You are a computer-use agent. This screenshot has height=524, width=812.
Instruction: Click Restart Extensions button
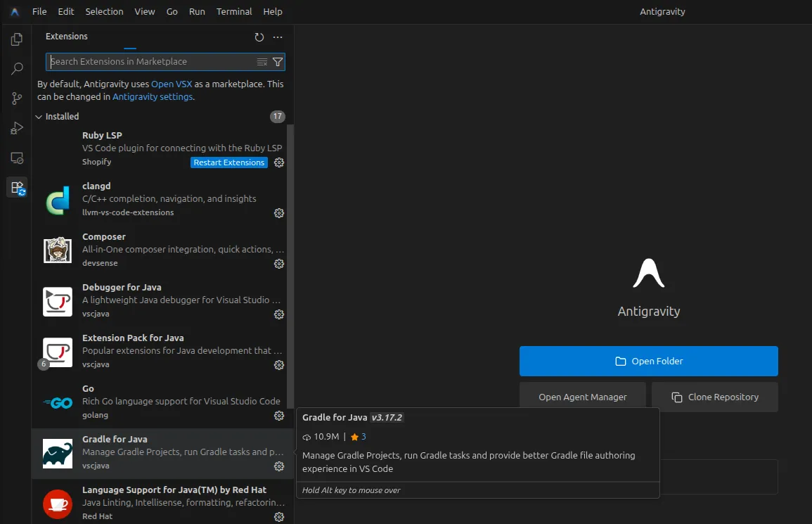tap(229, 162)
